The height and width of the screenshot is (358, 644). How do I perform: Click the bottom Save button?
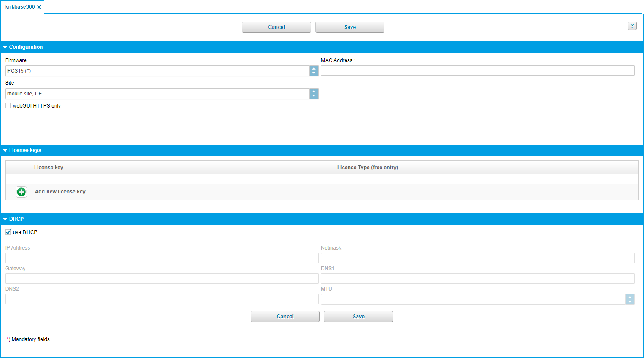coord(358,317)
